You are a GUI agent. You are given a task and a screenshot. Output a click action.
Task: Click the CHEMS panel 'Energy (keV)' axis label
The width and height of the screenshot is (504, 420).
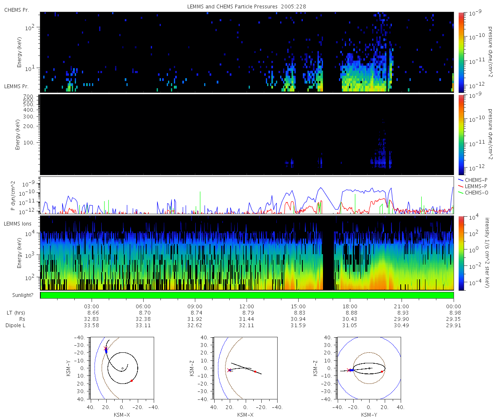(19, 52)
